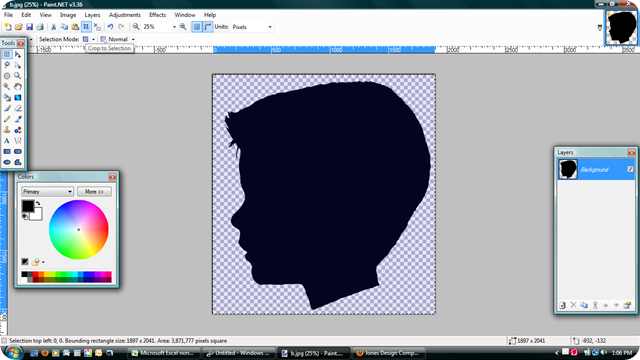Select the Move Selected Pixels tool
This screenshot has height=360, width=640.
point(18,54)
